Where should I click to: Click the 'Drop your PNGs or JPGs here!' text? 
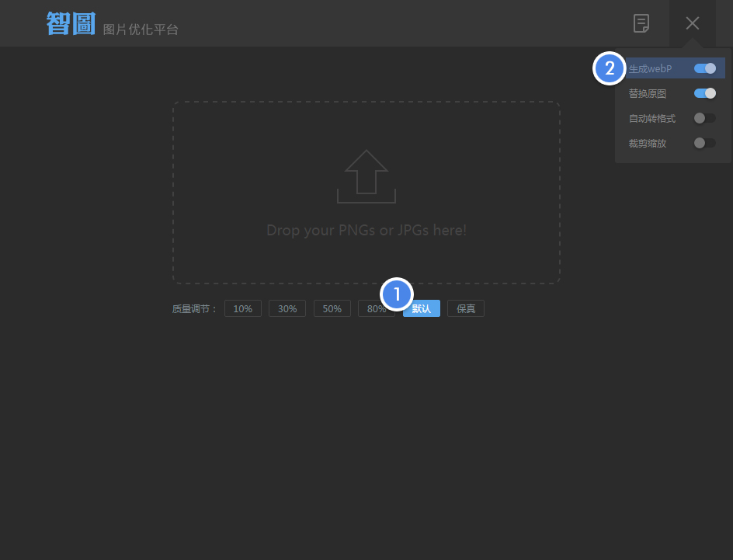coord(366,231)
